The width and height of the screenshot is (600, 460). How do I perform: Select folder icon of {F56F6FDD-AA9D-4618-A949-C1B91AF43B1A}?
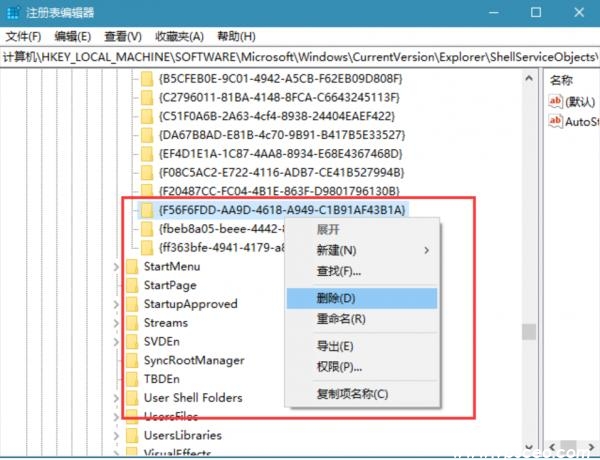click(x=147, y=210)
